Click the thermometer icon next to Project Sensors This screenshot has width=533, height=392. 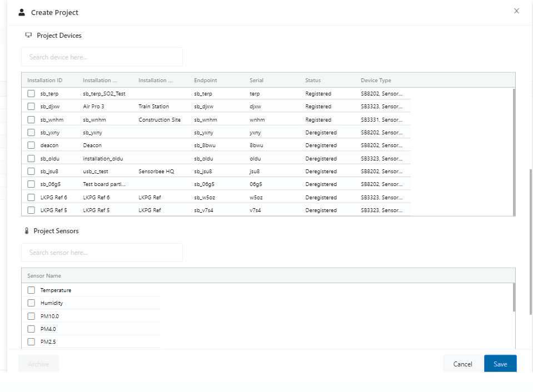pyautogui.click(x=27, y=231)
